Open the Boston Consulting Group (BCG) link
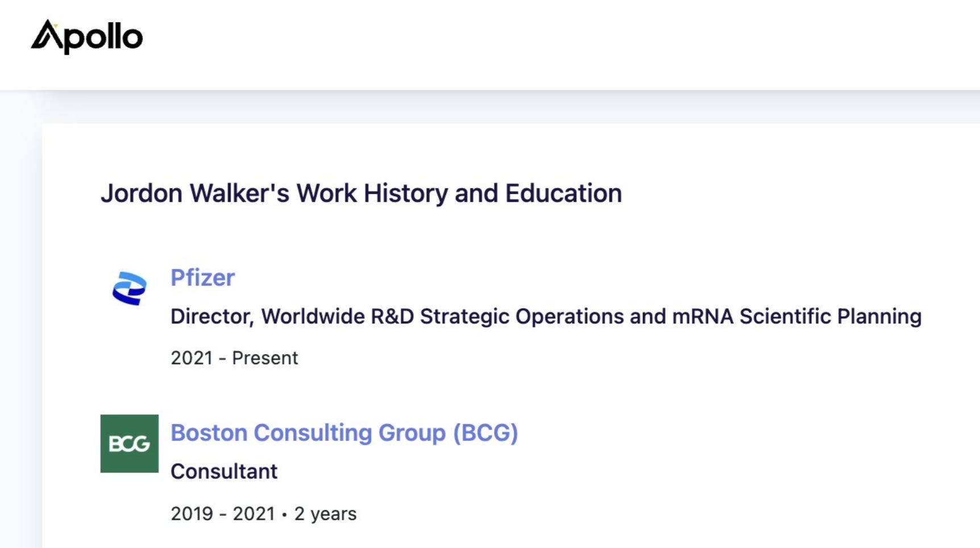This screenshot has width=980, height=548. (x=344, y=433)
